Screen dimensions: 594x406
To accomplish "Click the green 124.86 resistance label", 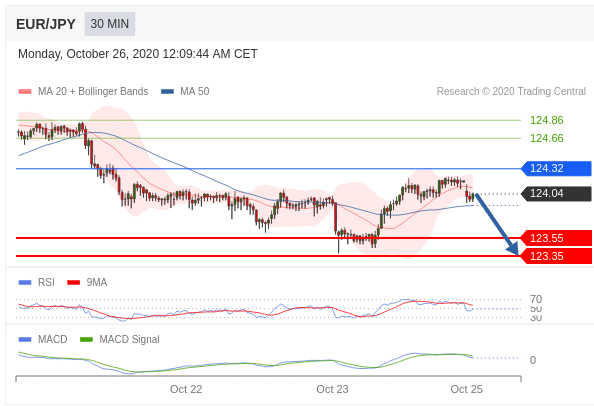I will pos(547,120).
